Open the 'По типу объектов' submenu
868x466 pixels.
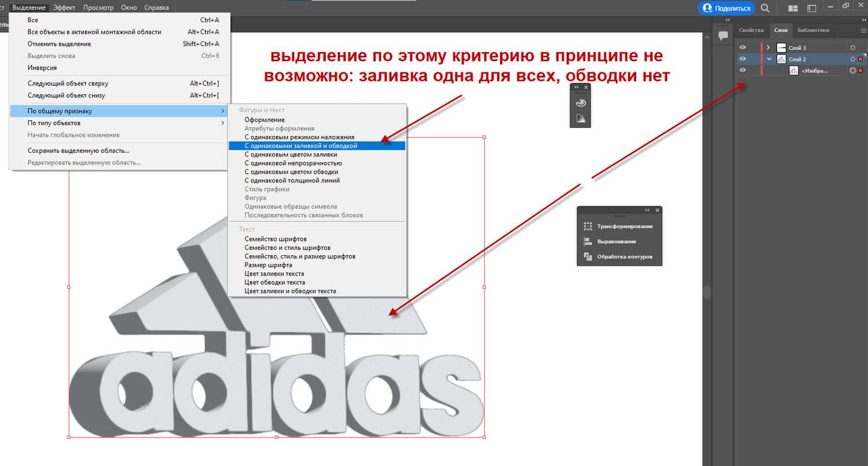(x=120, y=123)
